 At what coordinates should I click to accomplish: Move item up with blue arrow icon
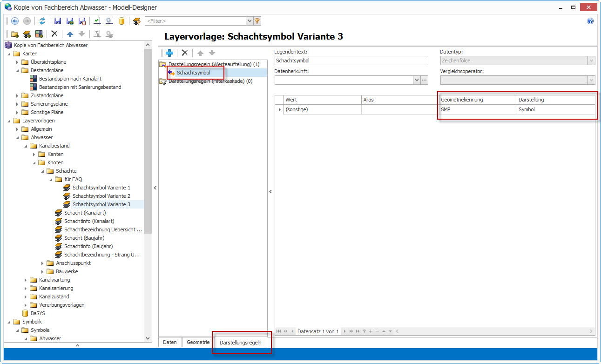[x=70, y=34]
